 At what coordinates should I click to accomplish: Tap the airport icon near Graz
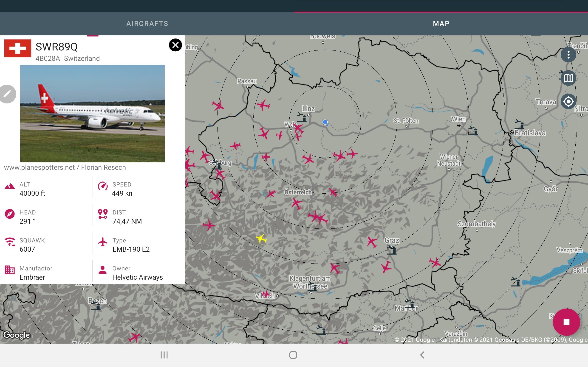tap(392, 250)
